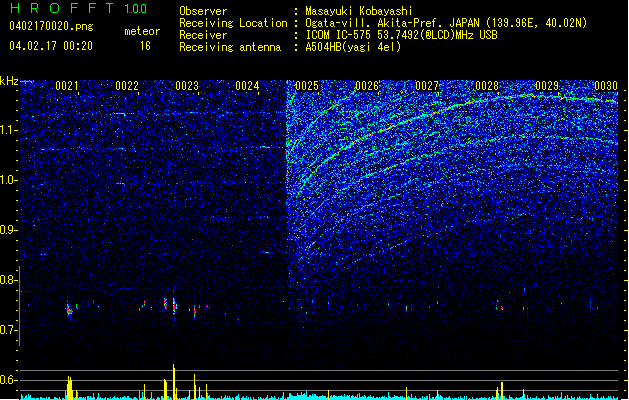Click the 0023 time marker
This screenshot has width=629, height=400.
click(x=187, y=86)
